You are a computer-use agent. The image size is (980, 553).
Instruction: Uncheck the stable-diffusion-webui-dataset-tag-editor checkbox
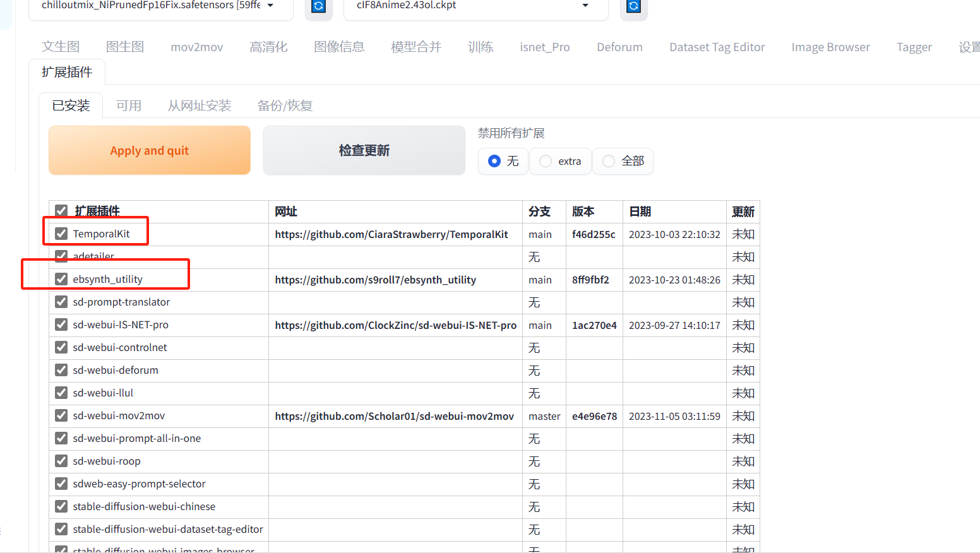tap(61, 529)
